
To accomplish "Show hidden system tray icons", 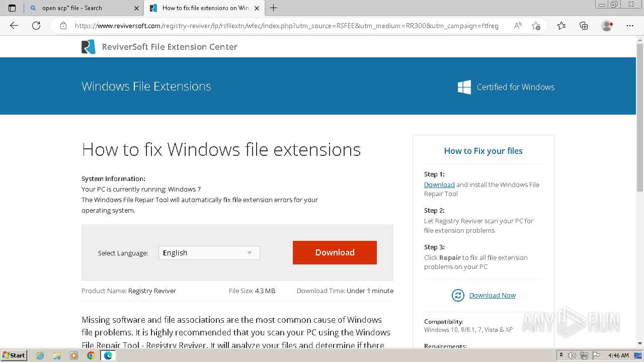I will [561, 355].
